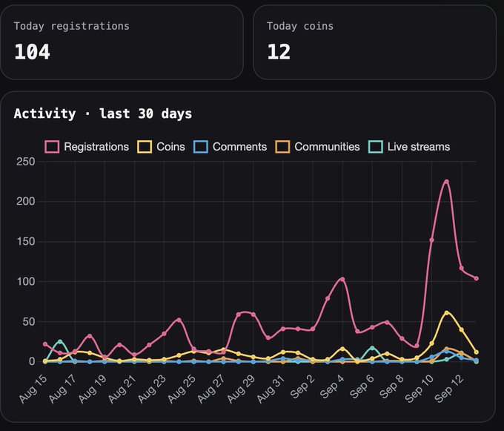Click the Registrations peak point at Aug 24
This screenshot has width=504, height=431.
179,320
